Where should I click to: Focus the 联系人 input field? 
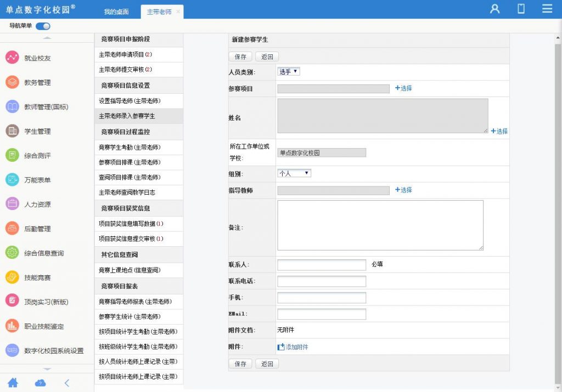(322, 265)
